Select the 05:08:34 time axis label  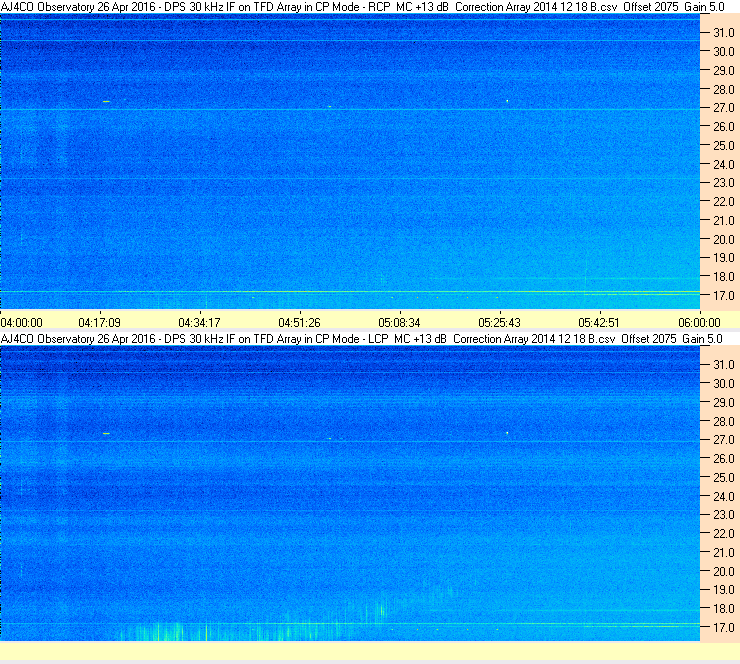click(399, 323)
